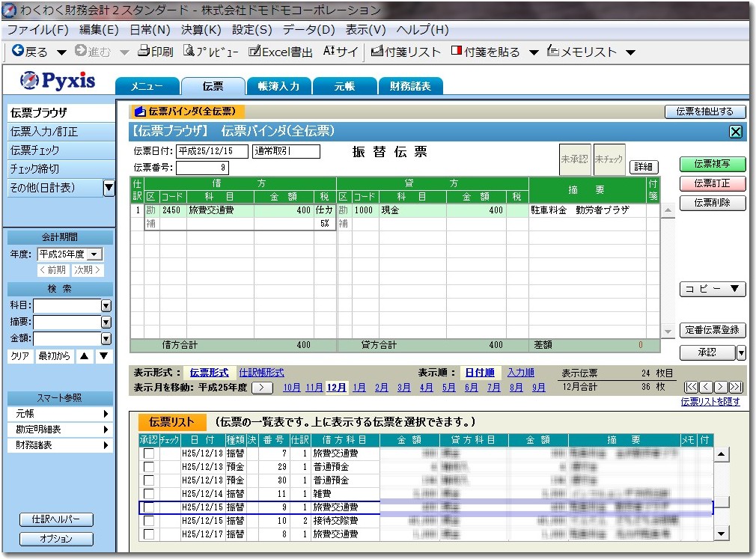Jump to last slip navigation arrow
The image size is (756, 559).
click(x=736, y=387)
